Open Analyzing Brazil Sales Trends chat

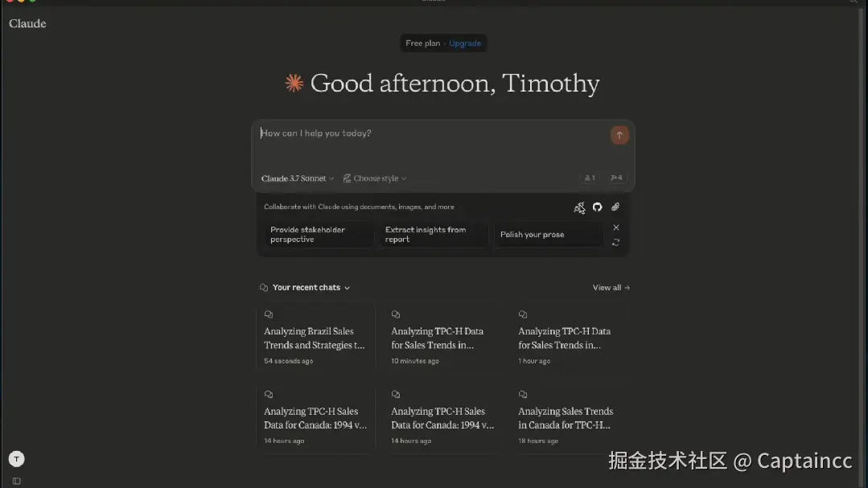tap(315, 338)
